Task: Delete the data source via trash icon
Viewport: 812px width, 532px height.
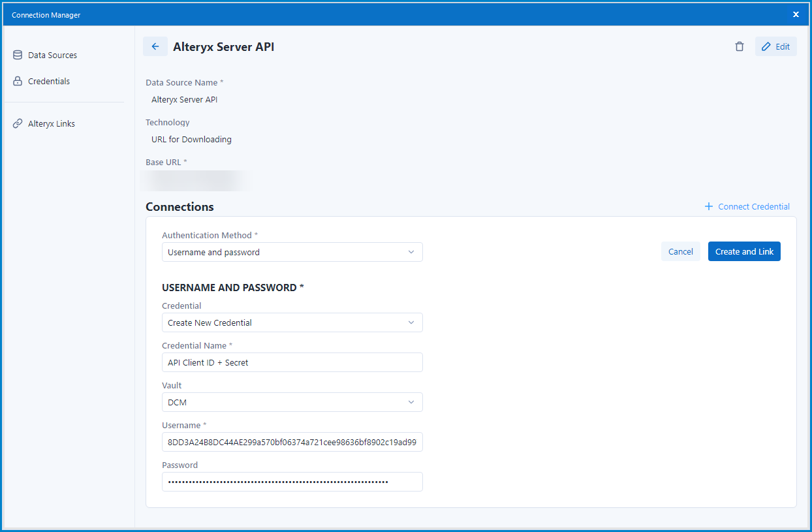Action: [x=740, y=46]
